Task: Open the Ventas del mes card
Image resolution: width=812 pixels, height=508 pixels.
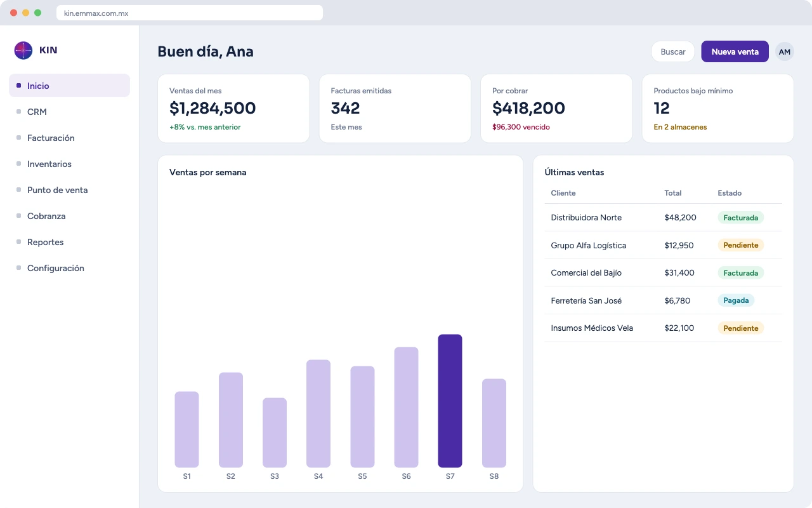Action: tap(233, 109)
